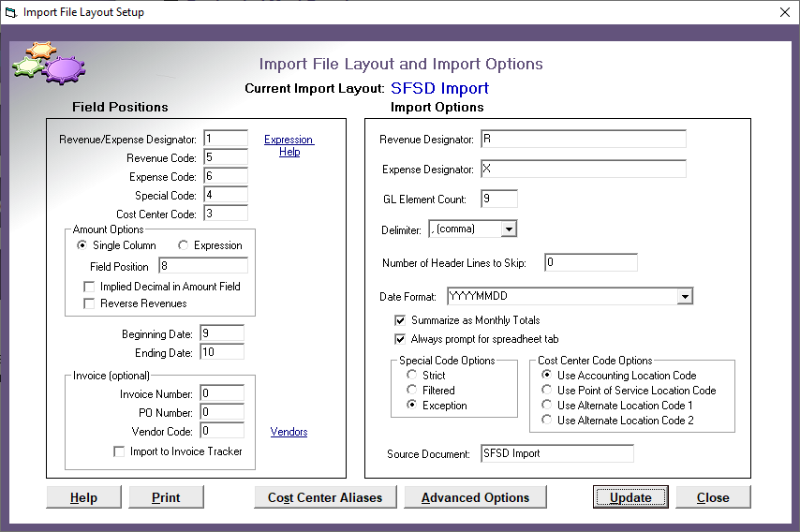The image size is (800, 532).
Task: Open the Expression Help link
Action: [289, 145]
